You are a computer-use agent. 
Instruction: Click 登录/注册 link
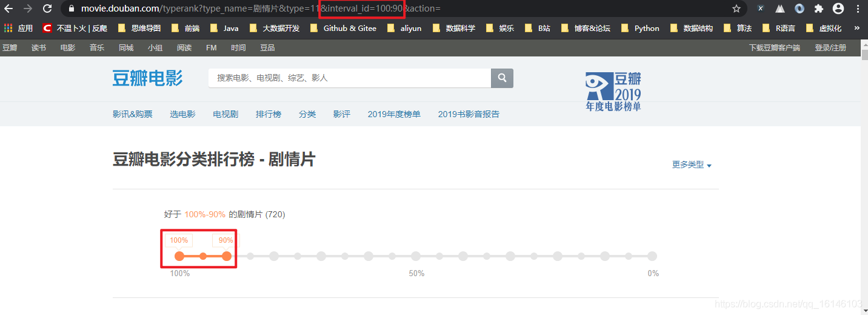click(830, 47)
